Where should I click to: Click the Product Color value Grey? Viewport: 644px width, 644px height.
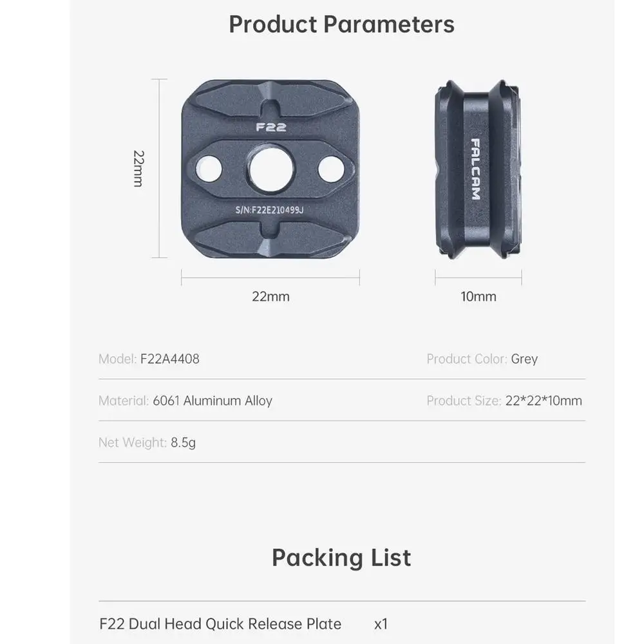pyautogui.click(x=524, y=359)
